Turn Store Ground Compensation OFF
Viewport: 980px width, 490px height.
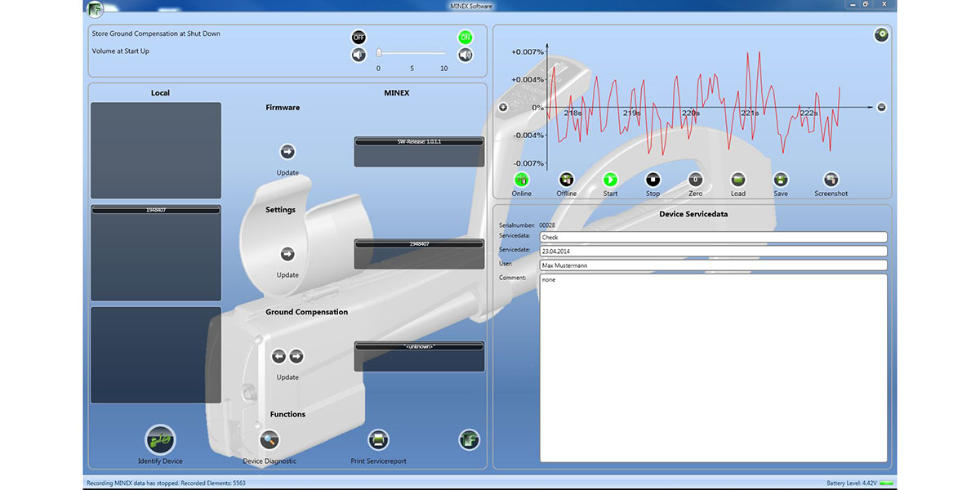tap(359, 37)
